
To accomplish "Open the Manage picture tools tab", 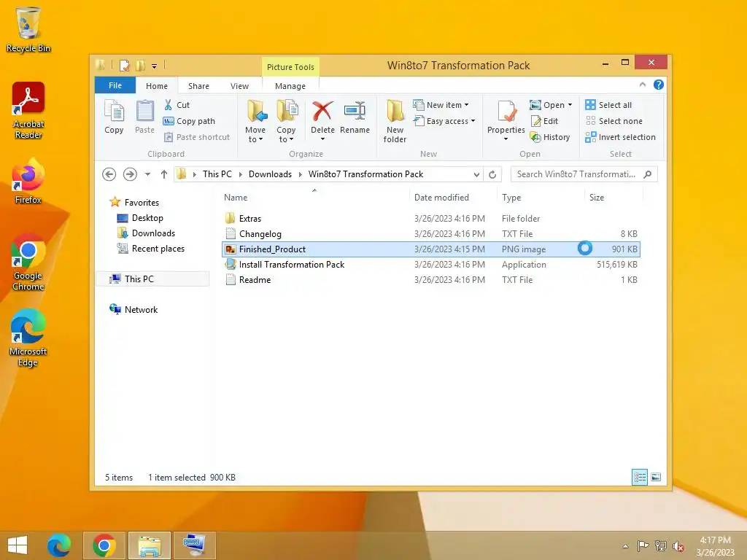I will tap(290, 86).
